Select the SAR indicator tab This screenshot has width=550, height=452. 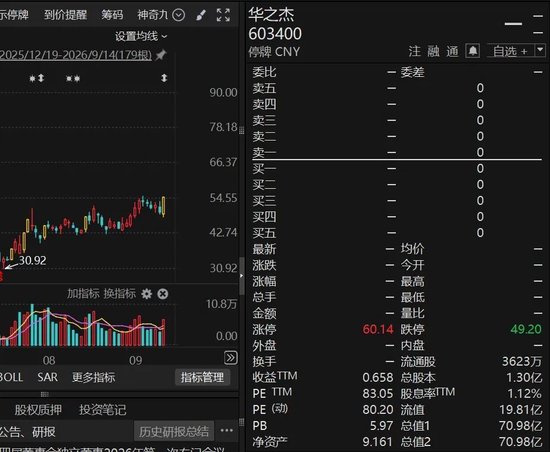pyautogui.click(x=47, y=377)
